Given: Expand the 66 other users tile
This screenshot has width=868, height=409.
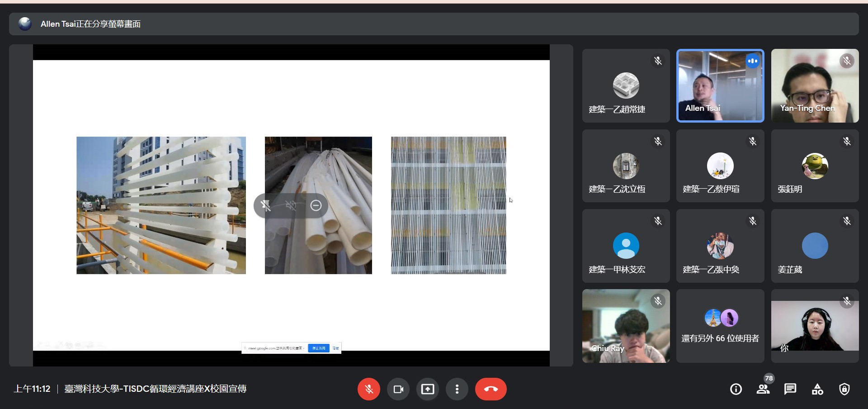Looking at the screenshot, I should (720, 326).
